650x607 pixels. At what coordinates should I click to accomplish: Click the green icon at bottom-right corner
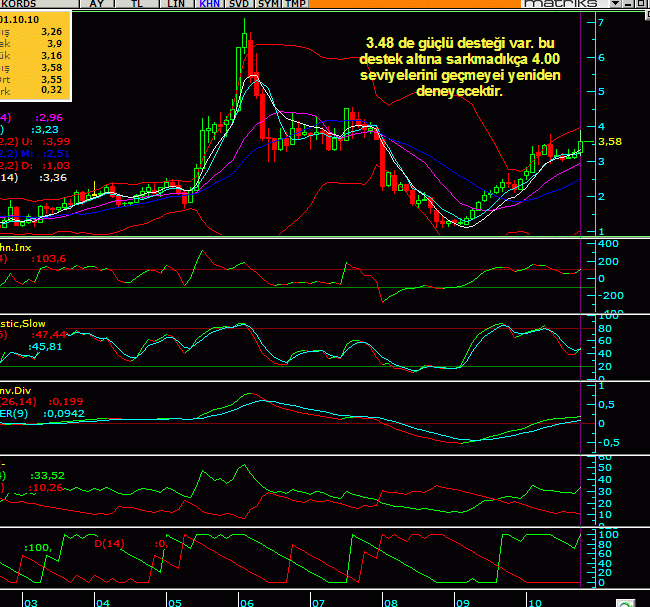624,602
